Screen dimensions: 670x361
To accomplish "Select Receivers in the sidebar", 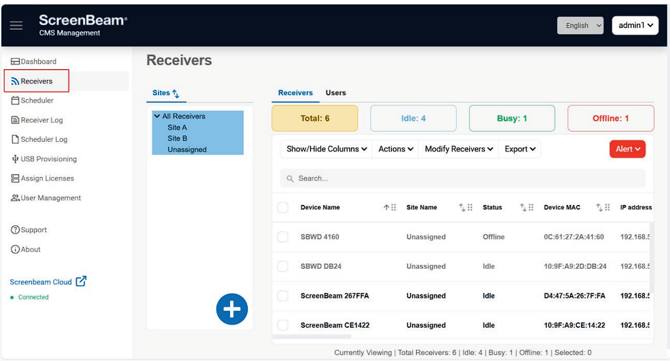I will (x=32, y=81).
